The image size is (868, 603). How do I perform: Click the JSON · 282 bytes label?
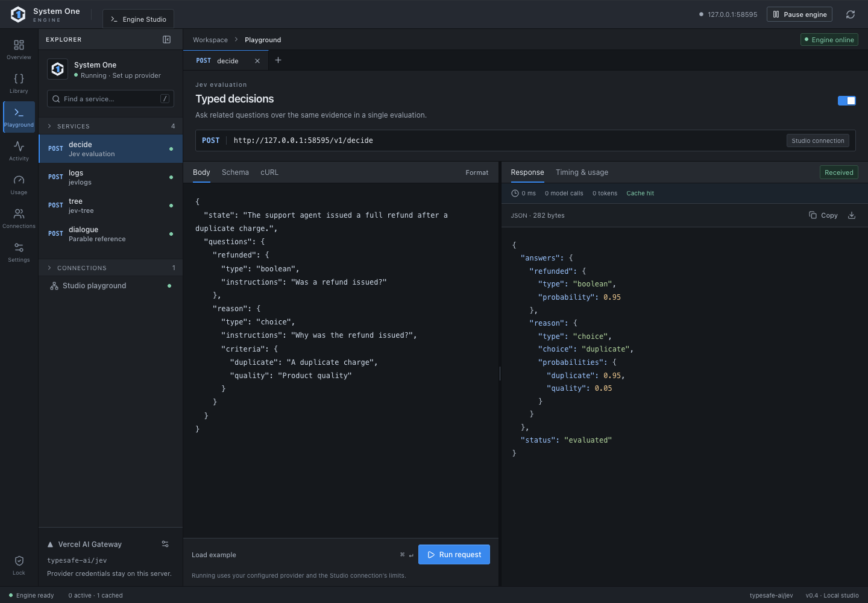pos(538,215)
